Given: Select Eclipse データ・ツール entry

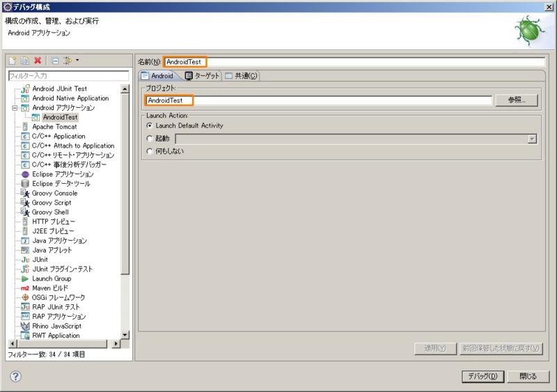Looking at the screenshot, I should 61,183.
